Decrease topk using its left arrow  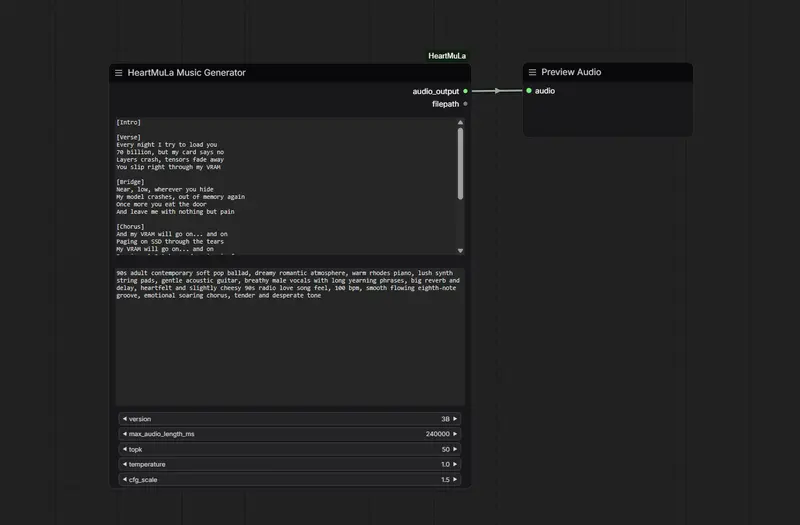coord(124,450)
